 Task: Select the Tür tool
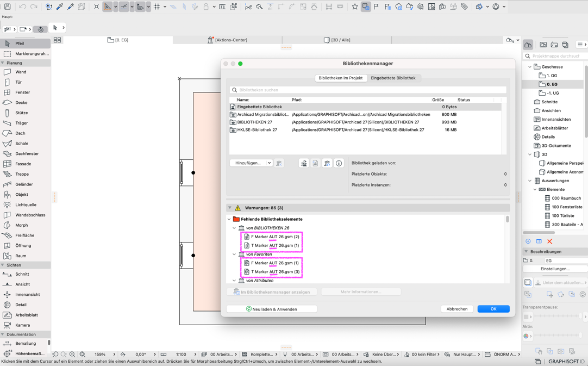(26, 82)
